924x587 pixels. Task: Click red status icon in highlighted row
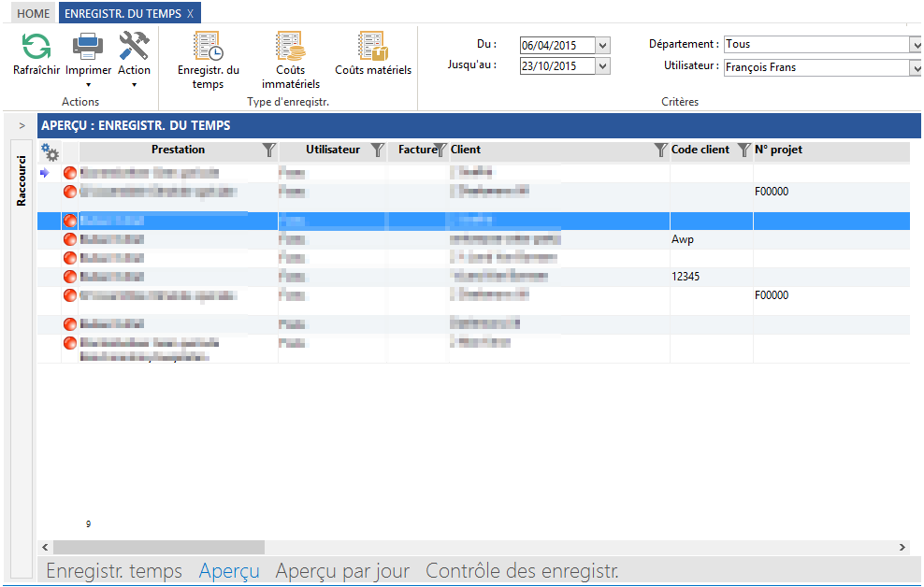click(70, 221)
